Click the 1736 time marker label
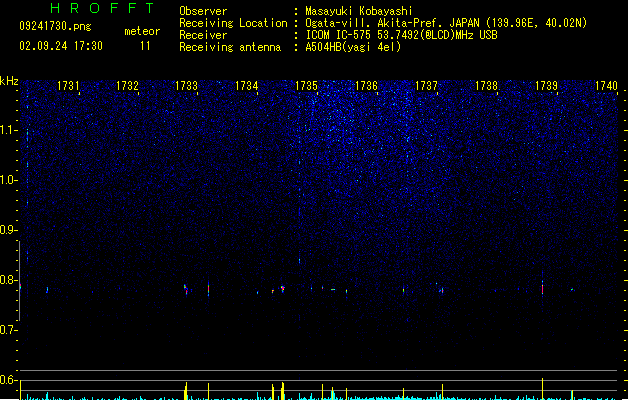This screenshot has width=629, height=400. [366, 86]
